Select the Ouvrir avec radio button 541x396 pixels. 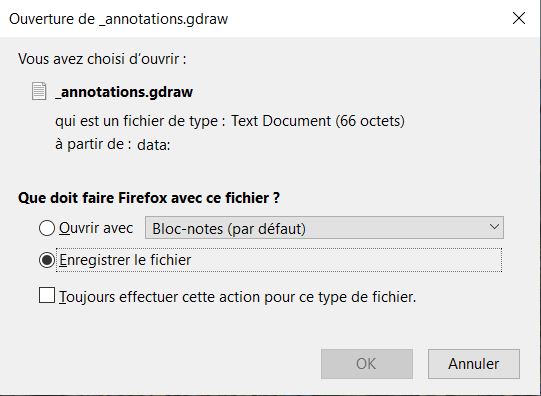47,228
